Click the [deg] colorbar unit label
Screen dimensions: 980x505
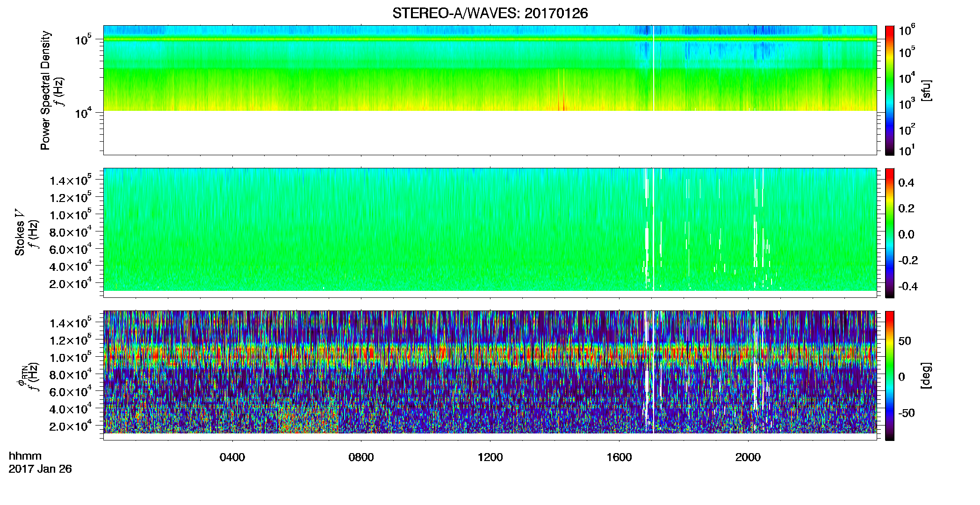[926, 375]
